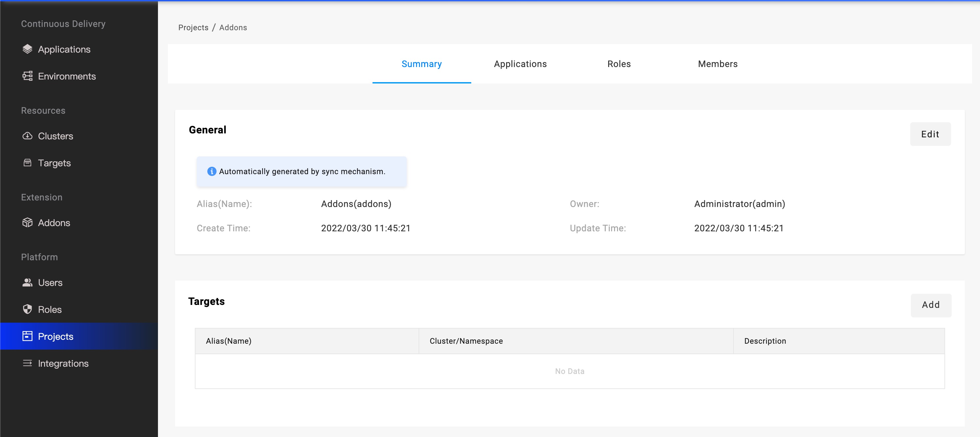This screenshot has height=437, width=980.
Task: Open the Roles tab
Action: [x=619, y=64]
